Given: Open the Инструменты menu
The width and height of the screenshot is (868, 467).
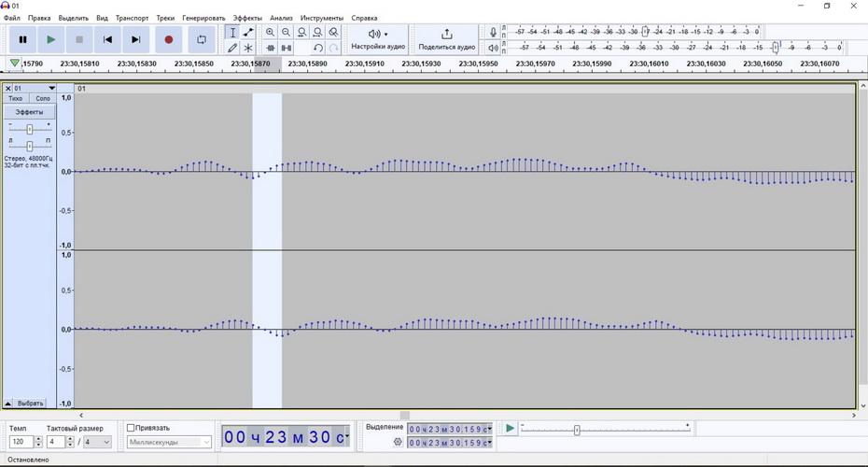Looking at the screenshot, I should pyautogui.click(x=322, y=18).
